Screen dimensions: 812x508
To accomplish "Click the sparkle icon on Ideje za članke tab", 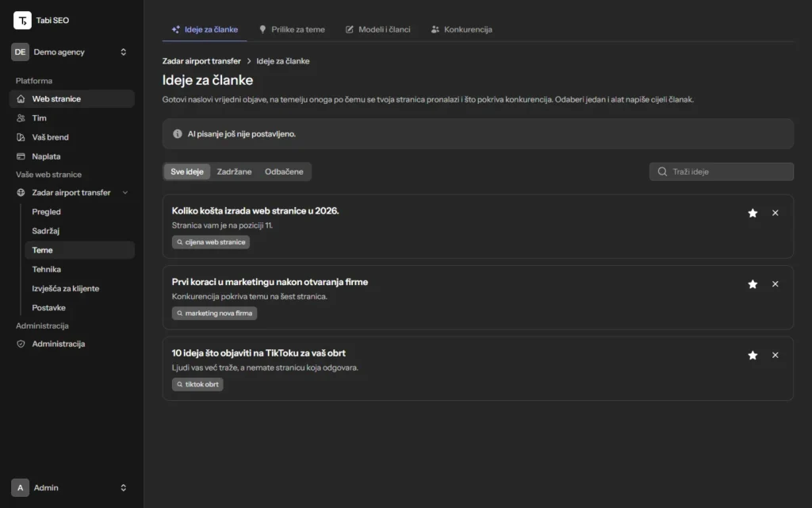I will (175, 29).
